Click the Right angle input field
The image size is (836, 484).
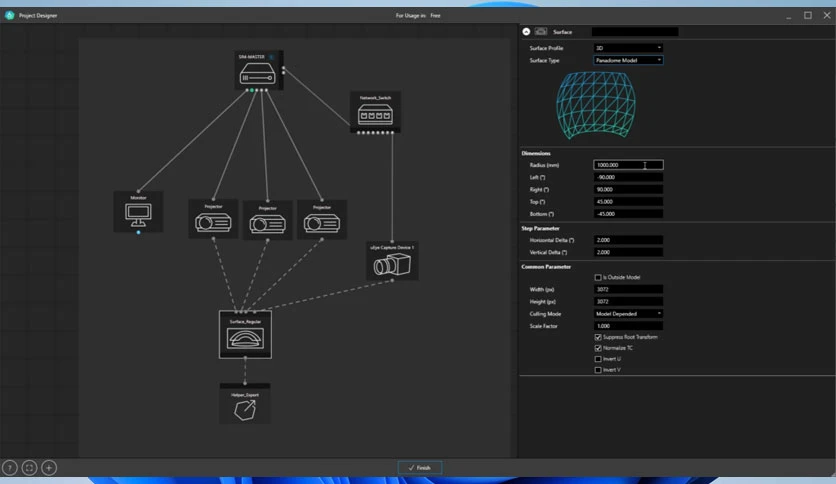[x=628, y=189]
